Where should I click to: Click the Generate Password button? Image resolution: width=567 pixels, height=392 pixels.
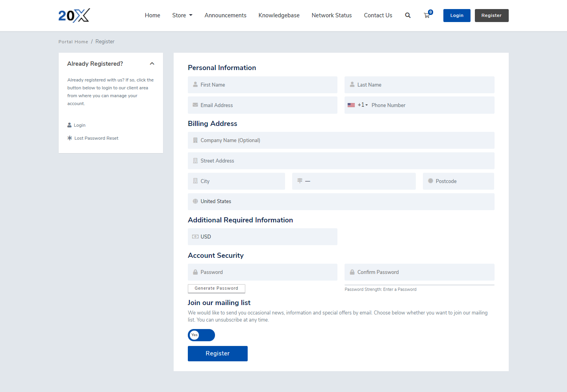point(216,288)
